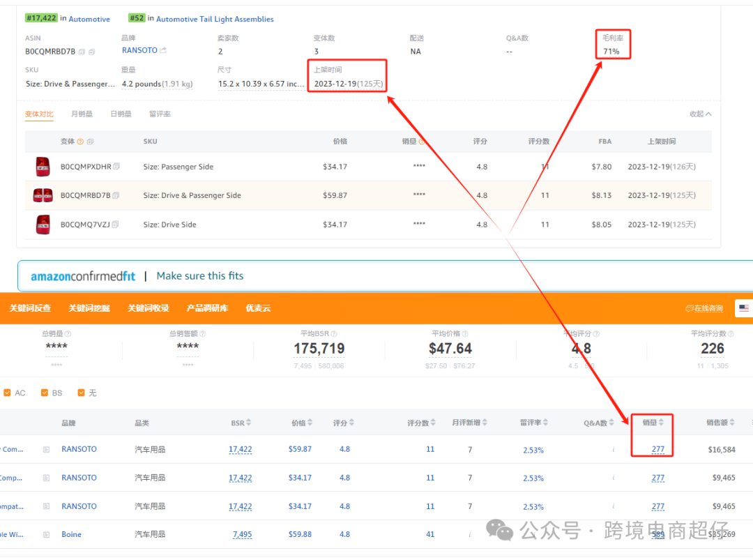Switch to the 留评率 tab
753x560 pixels.
click(160, 114)
